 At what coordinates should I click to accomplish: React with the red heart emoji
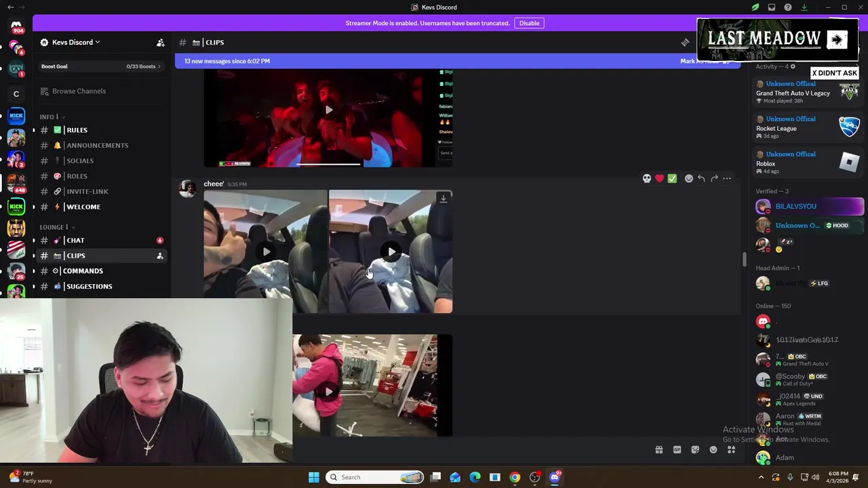(x=659, y=178)
